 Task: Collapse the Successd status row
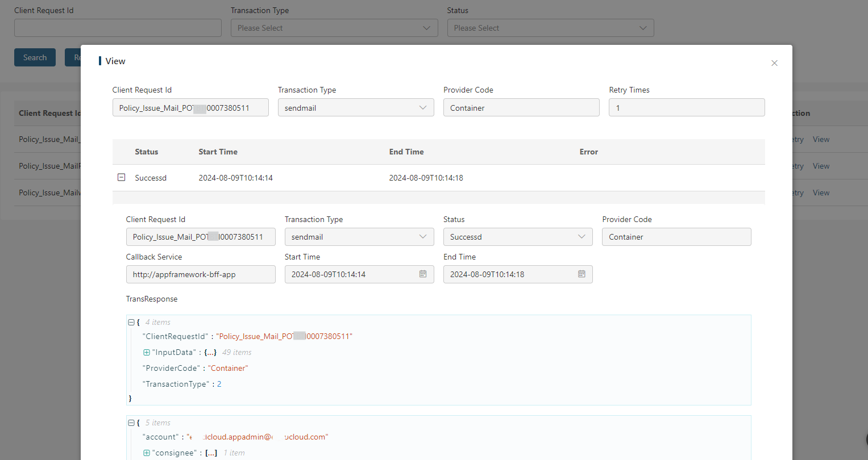[121, 178]
